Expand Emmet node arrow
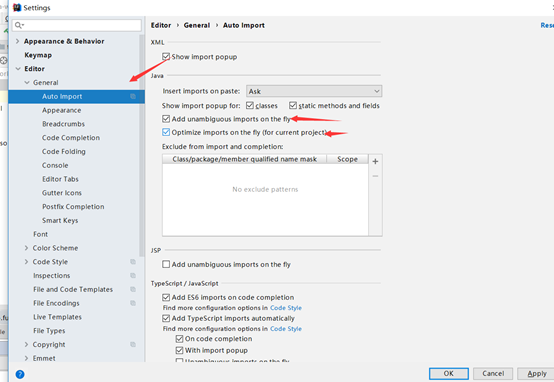Viewport: 554px width, 382px height. tap(26, 358)
